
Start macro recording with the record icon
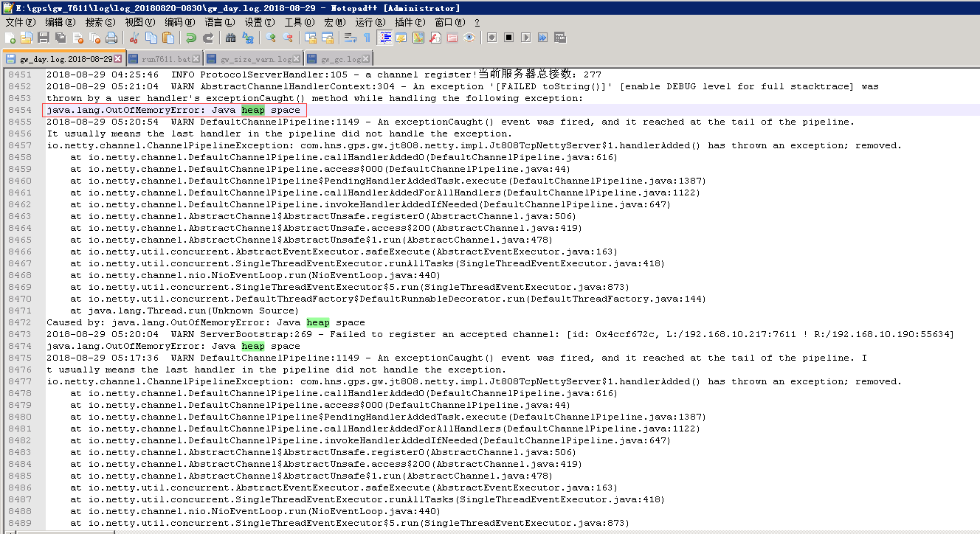(491, 38)
